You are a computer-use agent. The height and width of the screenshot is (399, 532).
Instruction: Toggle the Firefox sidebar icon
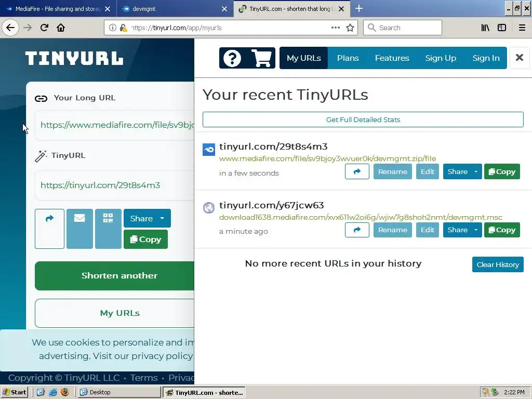(x=502, y=28)
